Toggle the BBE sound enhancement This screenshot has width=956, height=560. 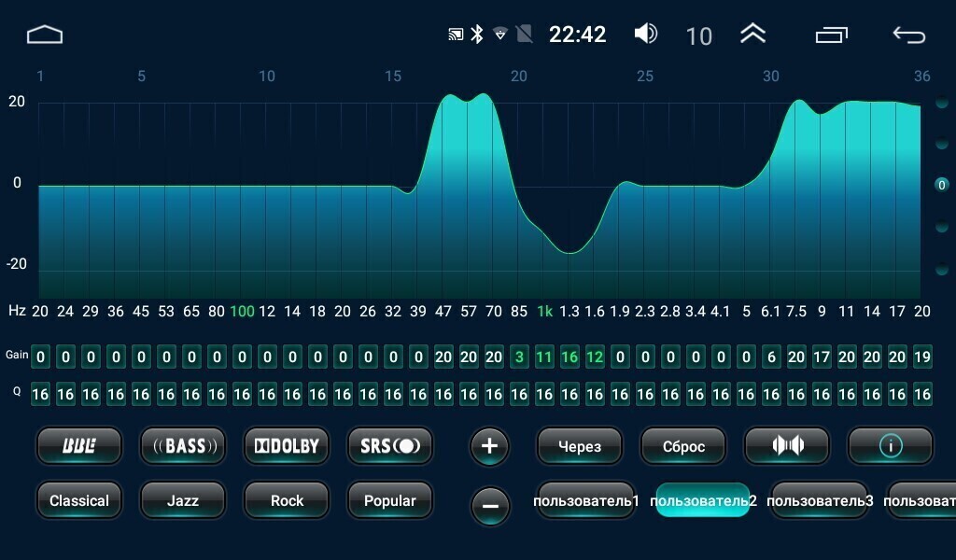point(79,446)
